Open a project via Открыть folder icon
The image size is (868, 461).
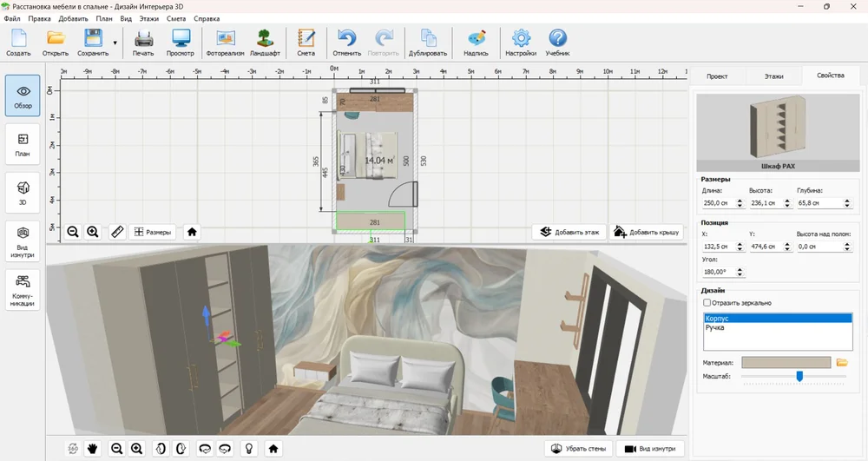click(x=56, y=43)
